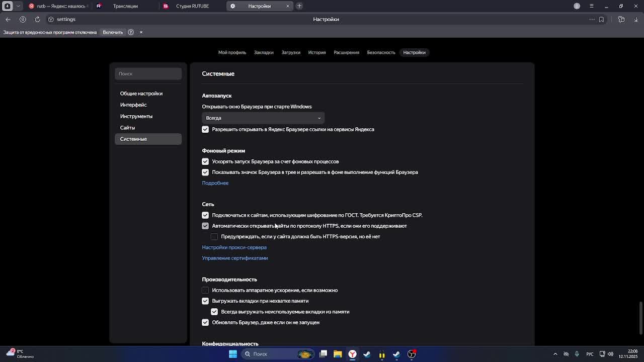The image size is (644, 362).
Task: Reload the settings page
Action: coord(37,19)
